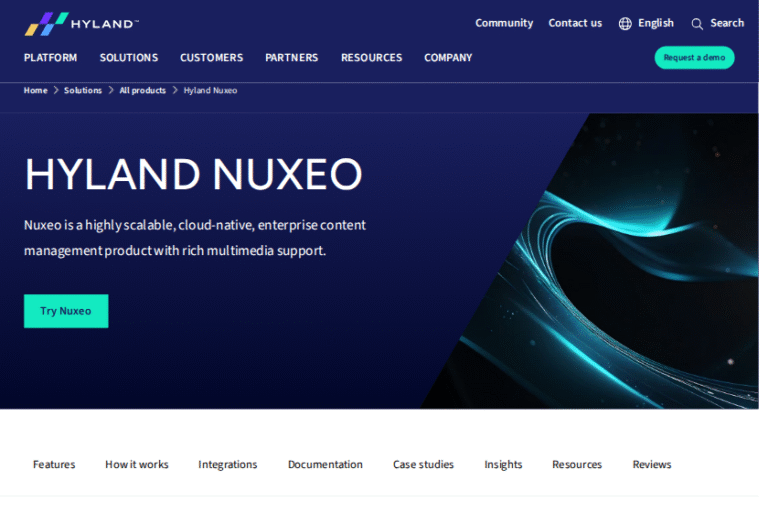Go to Home in breadcrumb
This screenshot has height=512, width=768.
(x=35, y=90)
